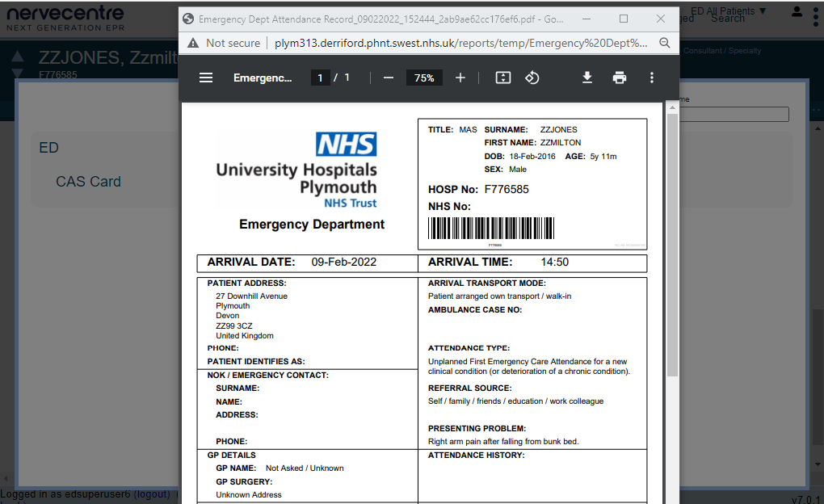Click the Nervecentre logo

click(65, 19)
